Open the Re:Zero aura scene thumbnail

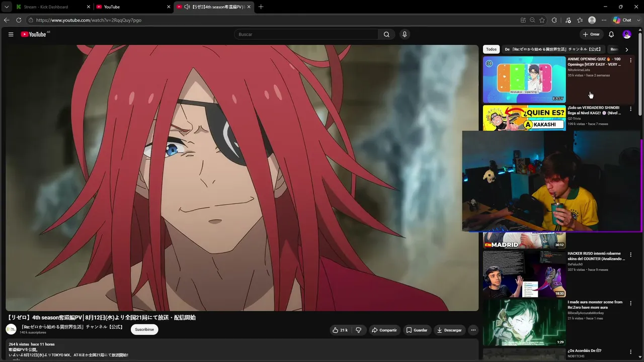pyautogui.click(x=524, y=323)
